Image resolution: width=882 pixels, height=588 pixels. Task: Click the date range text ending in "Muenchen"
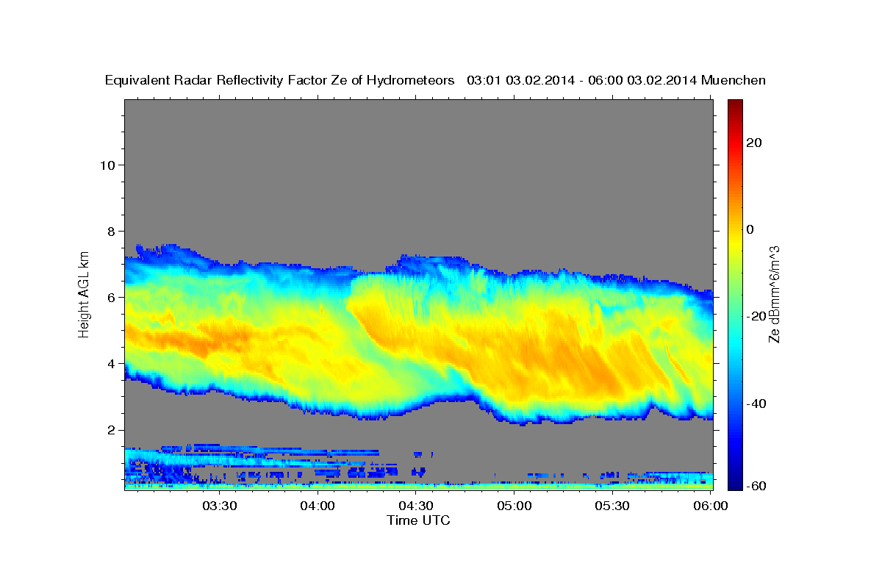617,81
